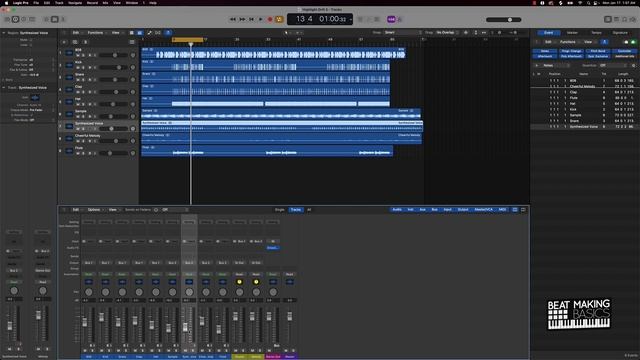Solo the Kick track
The height and width of the screenshot is (360, 640).
tap(83, 67)
